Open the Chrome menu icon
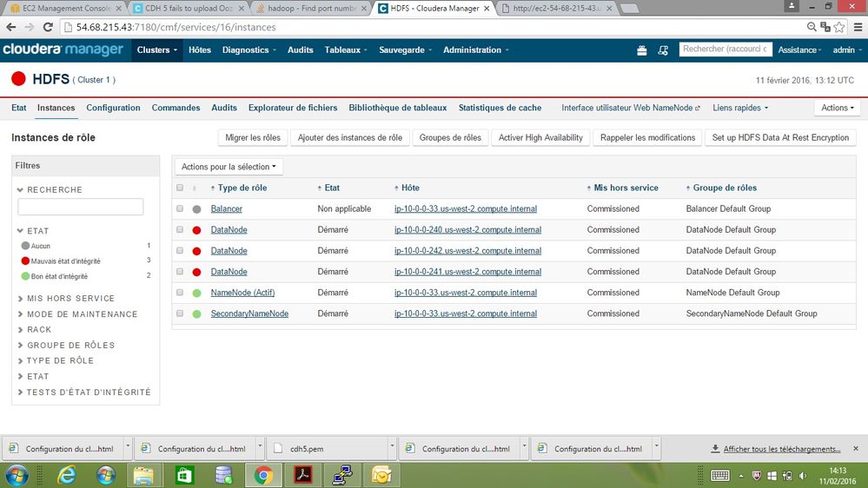 click(858, 27)
